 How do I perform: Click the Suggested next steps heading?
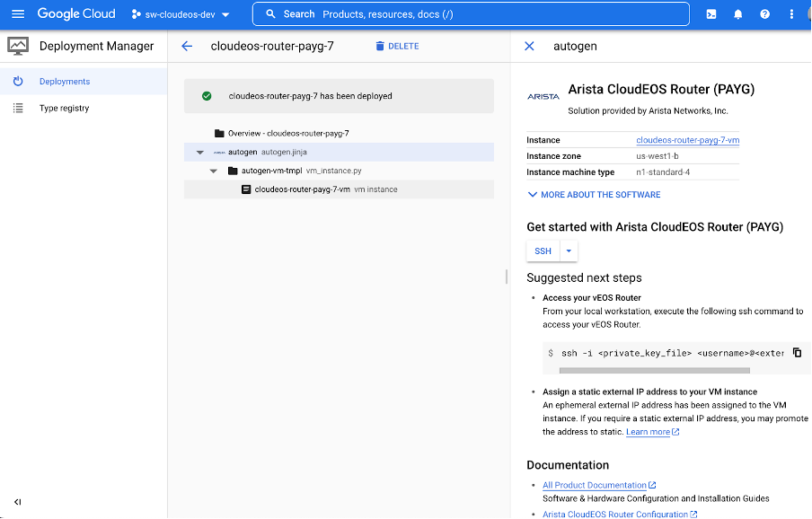click(x=584, y=277)
